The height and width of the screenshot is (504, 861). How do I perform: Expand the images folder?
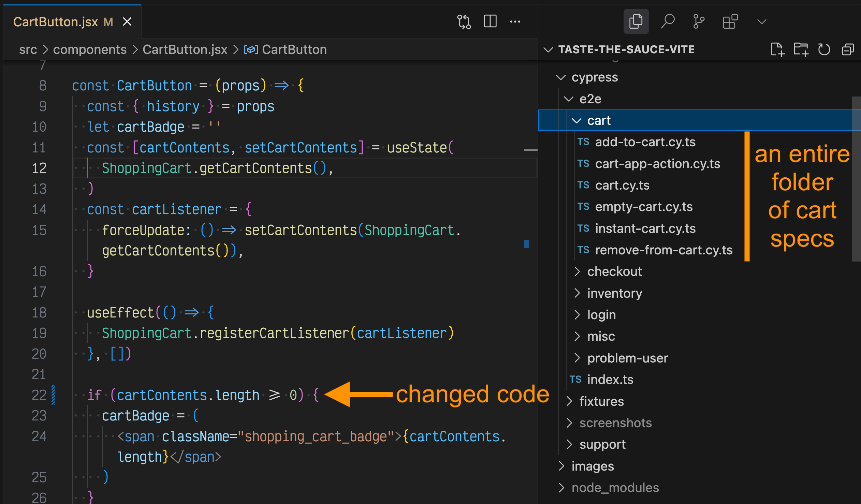[561, 466]
